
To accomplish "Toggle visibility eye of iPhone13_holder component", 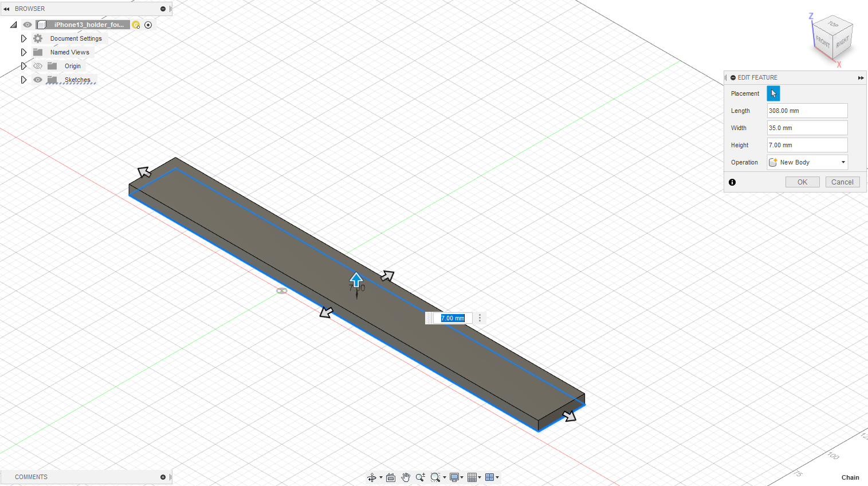I will click(x=28, y=25).
